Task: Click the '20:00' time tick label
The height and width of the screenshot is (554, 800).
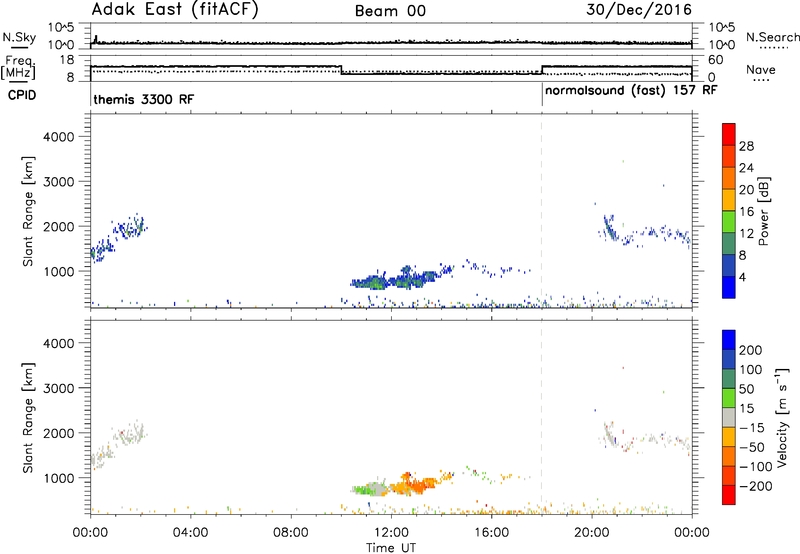Action: 591,533
